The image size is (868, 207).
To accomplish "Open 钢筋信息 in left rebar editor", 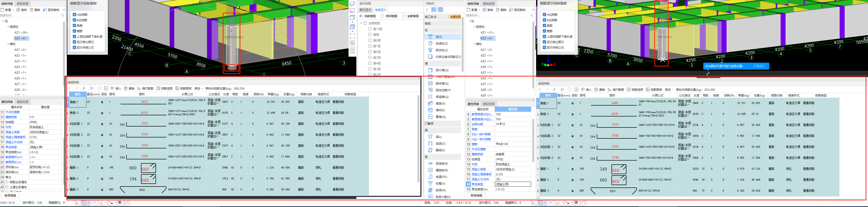I will (x=165, y=88).
